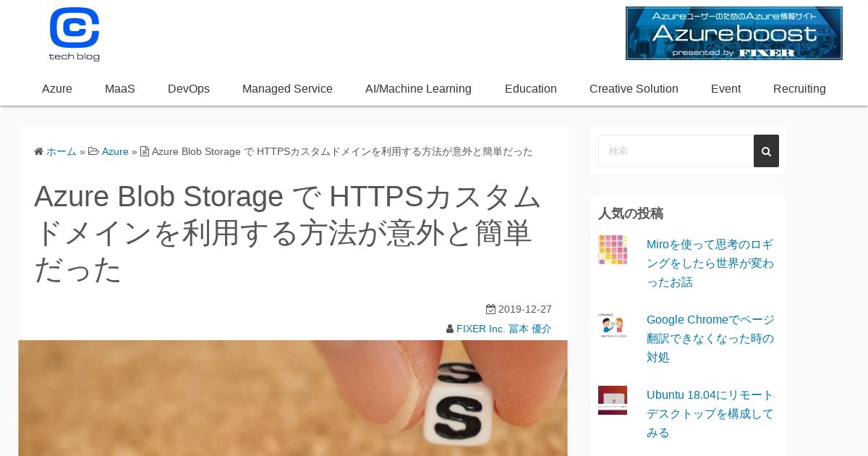Open Google Chromeでページ翻訳 post link

(710, 339)
